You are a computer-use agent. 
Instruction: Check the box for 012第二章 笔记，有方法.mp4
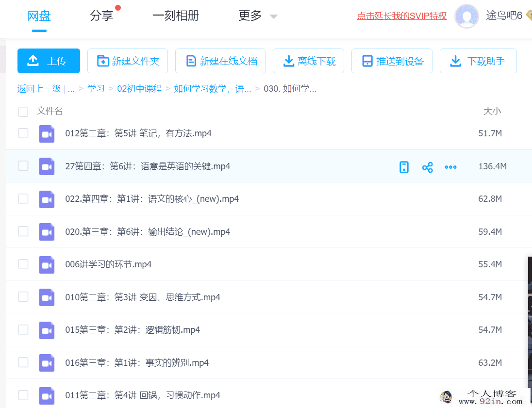(x=23, y=133)
